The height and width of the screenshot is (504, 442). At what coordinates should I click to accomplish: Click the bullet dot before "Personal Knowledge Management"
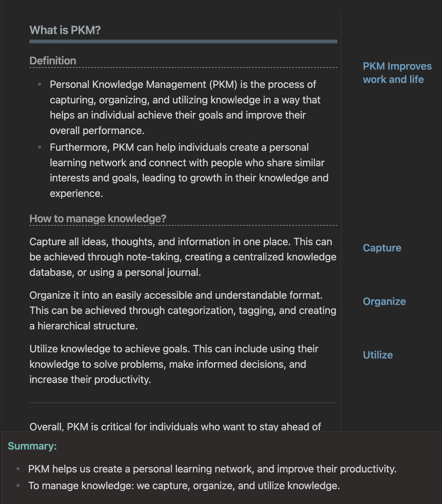click(40, 84)
